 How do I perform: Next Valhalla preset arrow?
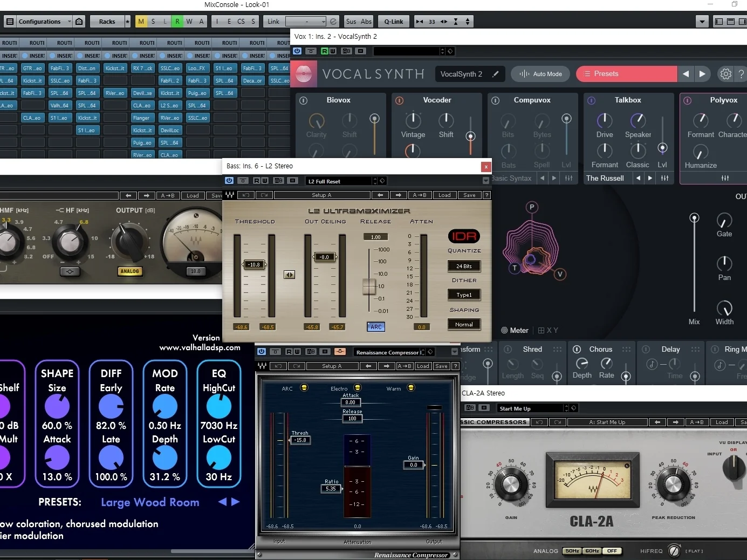pos(235,502)
